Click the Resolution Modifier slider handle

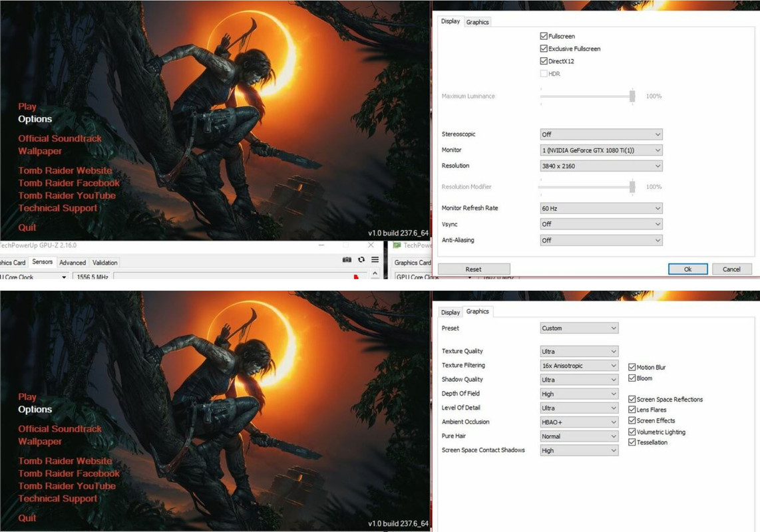click(x=632, y=187)
